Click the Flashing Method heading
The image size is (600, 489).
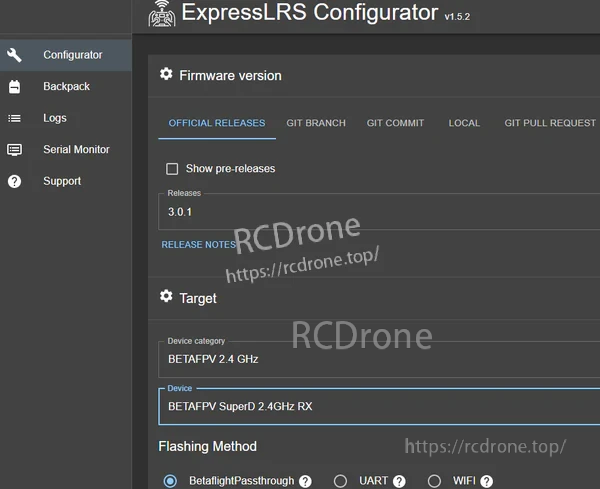(x=207, y=447)
